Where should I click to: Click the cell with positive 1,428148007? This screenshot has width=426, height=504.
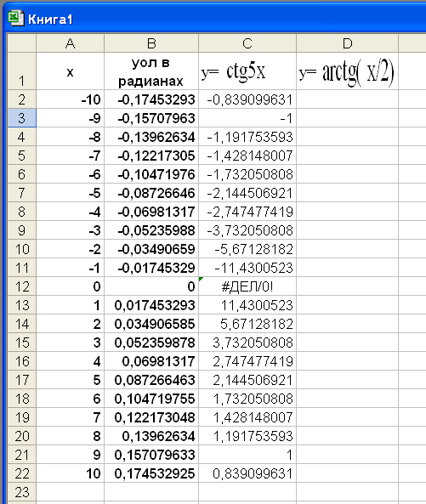[247, 416]
